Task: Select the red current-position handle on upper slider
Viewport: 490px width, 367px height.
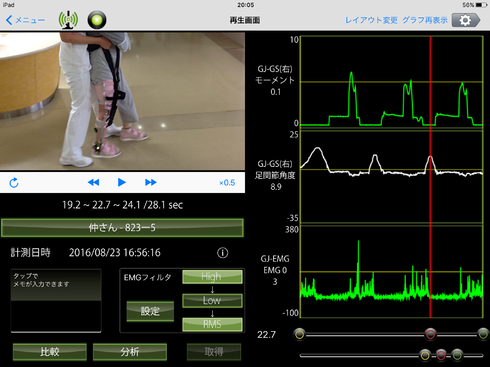Action: click(x=430, y=334)
